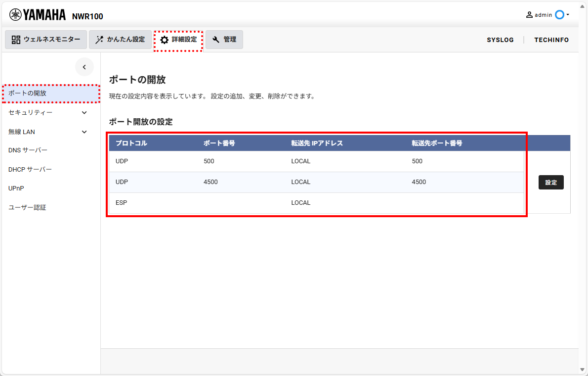The width and height of the screenshot is (588, 376).
Task: Click the ポート開放の設定 section heading
Action: (x=141, y=122)
